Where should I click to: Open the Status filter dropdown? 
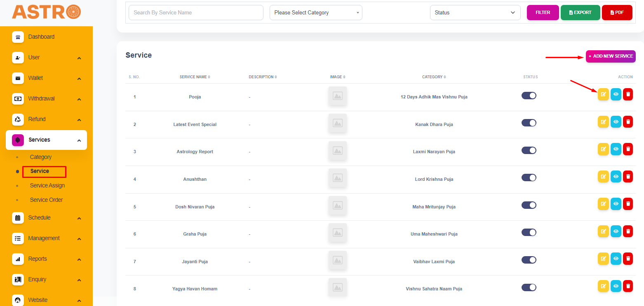click(475, 12)
